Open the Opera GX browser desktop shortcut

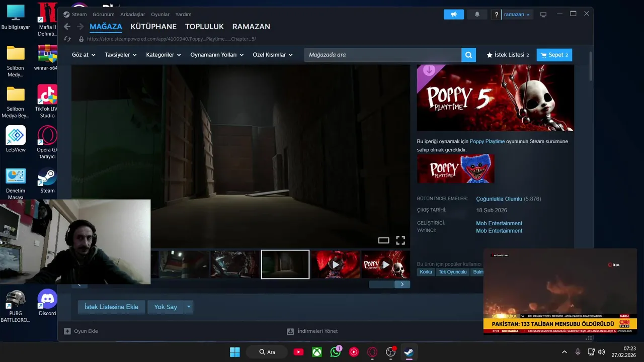[47, 142]
